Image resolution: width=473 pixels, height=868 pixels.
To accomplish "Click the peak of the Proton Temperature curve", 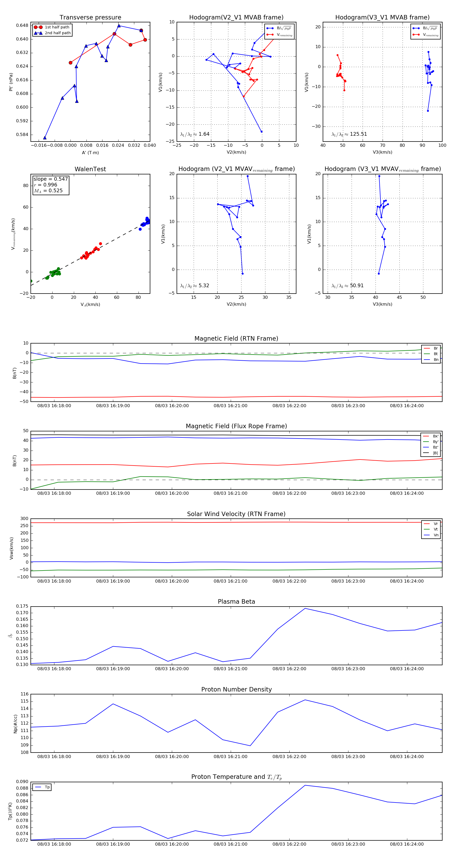I will (x=305, y=785).
